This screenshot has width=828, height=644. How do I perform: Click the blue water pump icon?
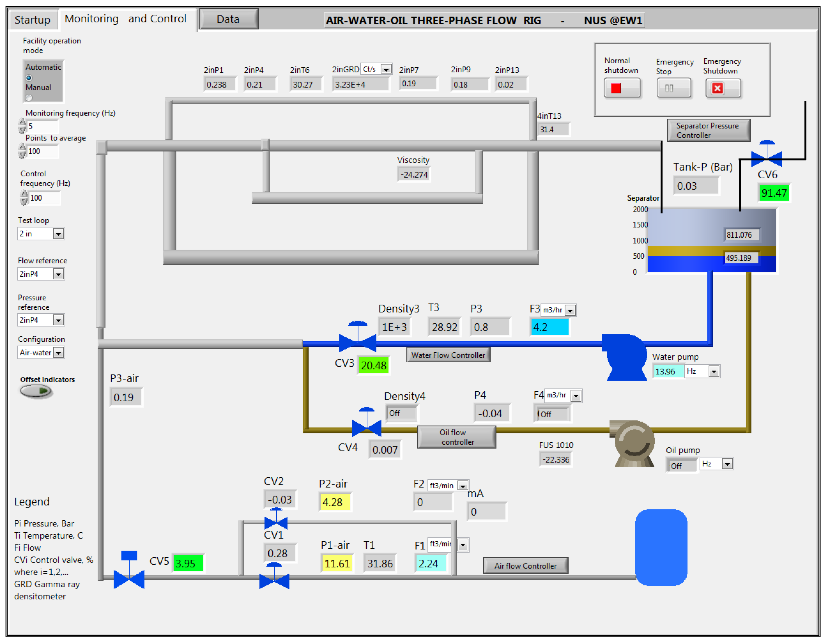coord(626,357)
